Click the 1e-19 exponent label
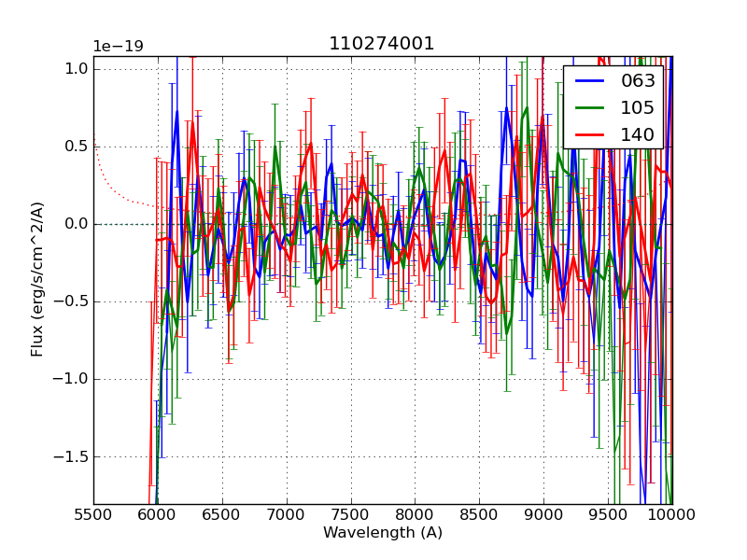This screenshot has height=560, width=747. pos(118,47)
